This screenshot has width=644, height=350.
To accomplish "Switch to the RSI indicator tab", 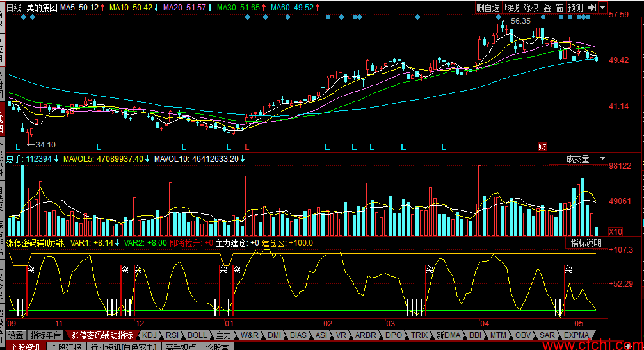I will click(x=172, y=335).
